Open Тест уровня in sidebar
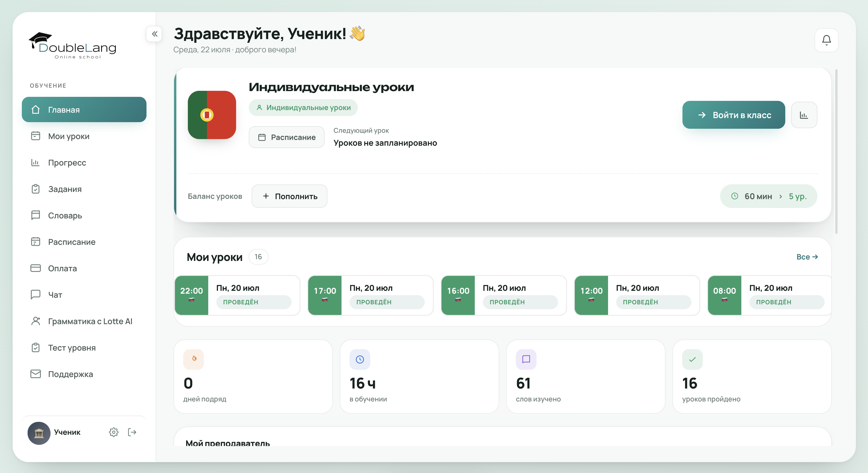Screen dimensions: 868x473 click(84, 347)
